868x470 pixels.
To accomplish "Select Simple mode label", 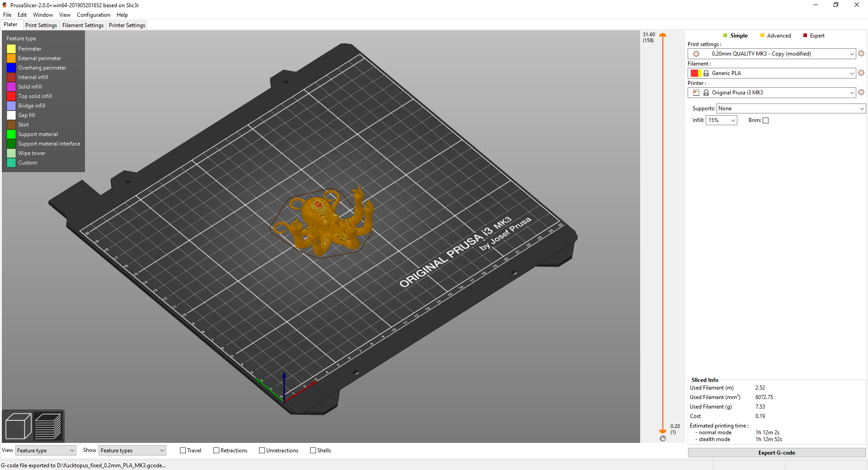I will pos(739,36).
